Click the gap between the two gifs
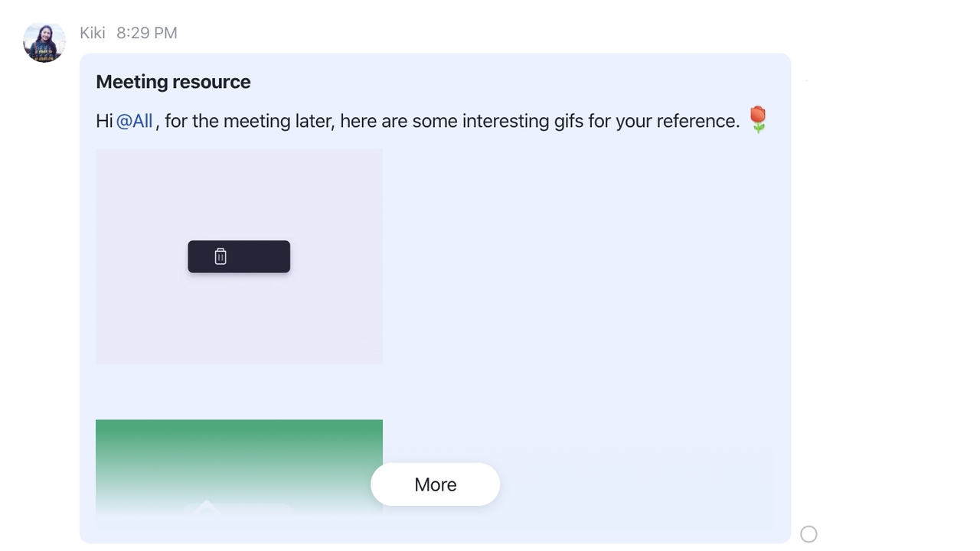This screenshot has height=551, width=980. pos(239,392)
